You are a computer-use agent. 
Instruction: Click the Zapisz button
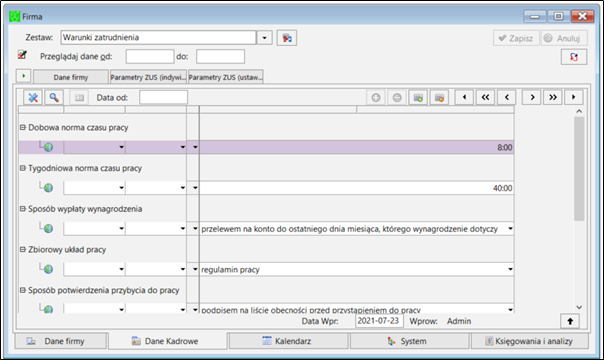pyautogui.click(x=516, y=38)
